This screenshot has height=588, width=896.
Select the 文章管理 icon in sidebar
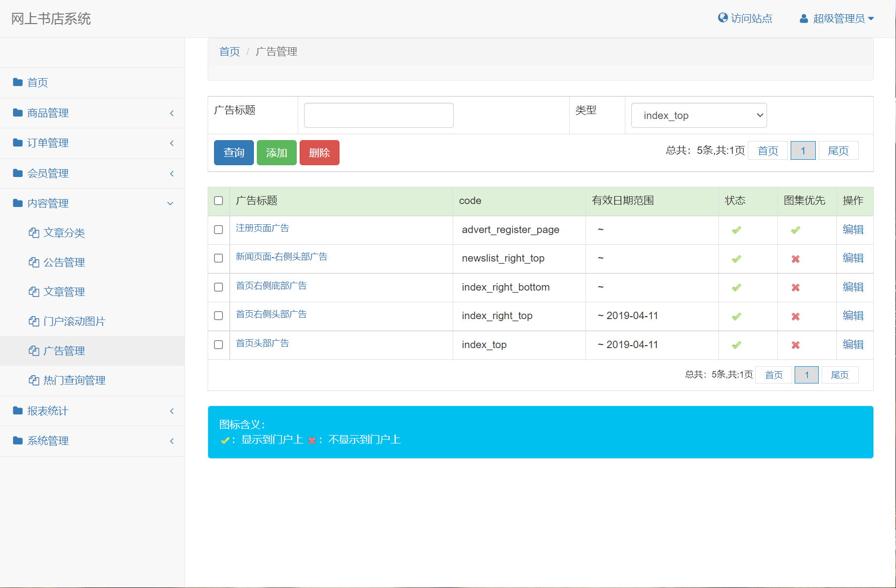pyautogui.click(x=34, y=292)
